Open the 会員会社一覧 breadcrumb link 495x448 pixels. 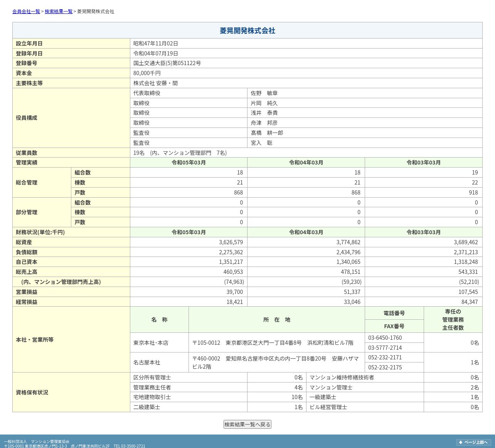(x=26, y=12)
